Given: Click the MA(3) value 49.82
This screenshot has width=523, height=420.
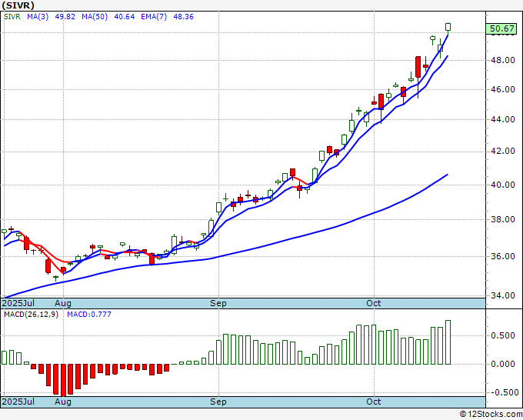Looking at the screenshot, I should (x=65, y=17).
